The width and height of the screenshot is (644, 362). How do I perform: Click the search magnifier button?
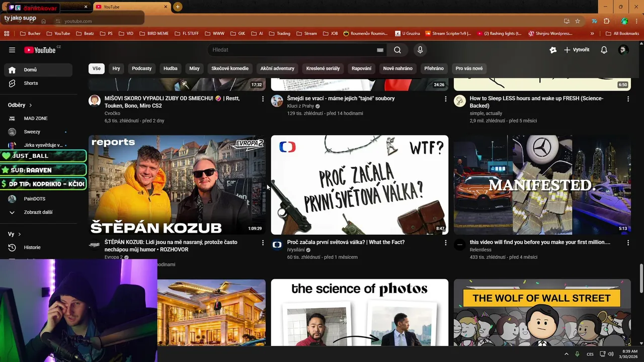click(x=397, y=50)
